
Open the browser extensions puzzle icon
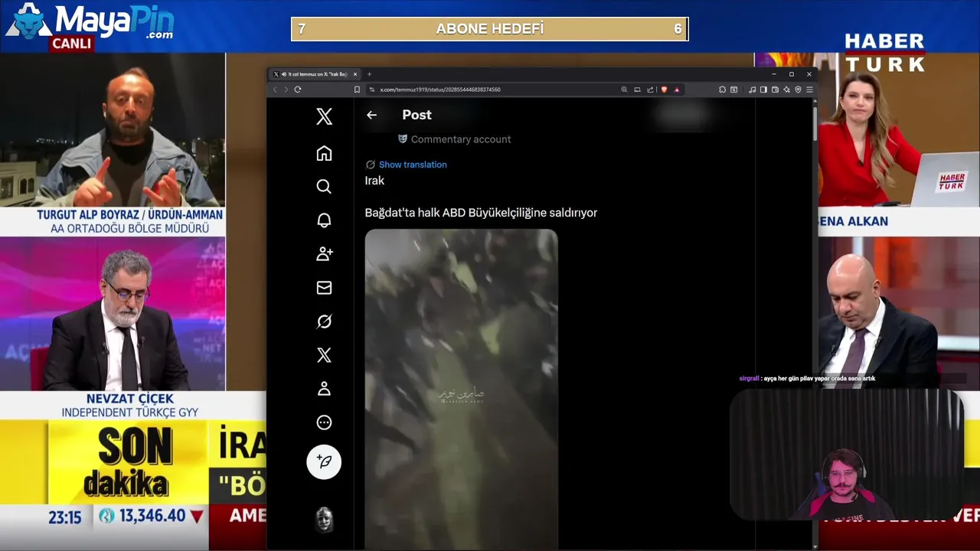pyautogui.click(x=723, y=90)
